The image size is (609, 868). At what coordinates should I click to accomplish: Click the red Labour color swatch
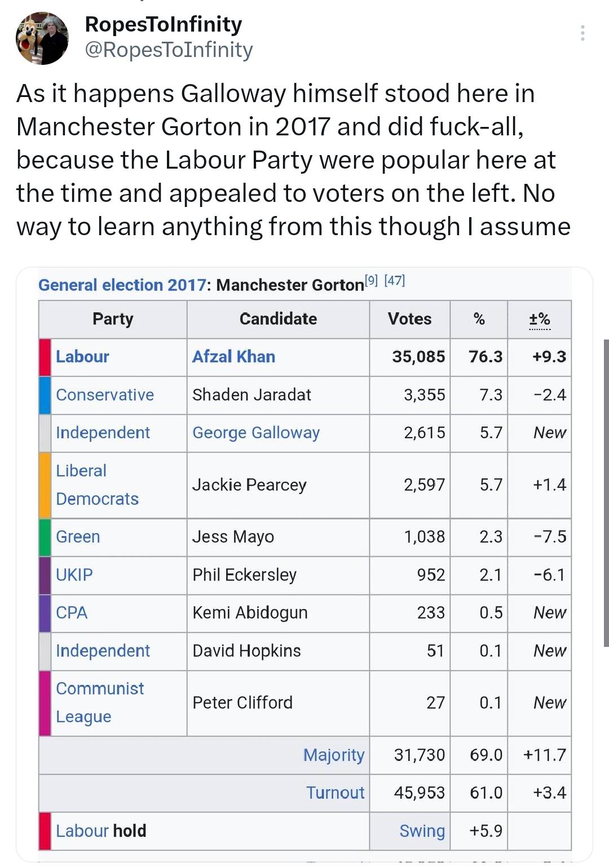coord(45,356)
